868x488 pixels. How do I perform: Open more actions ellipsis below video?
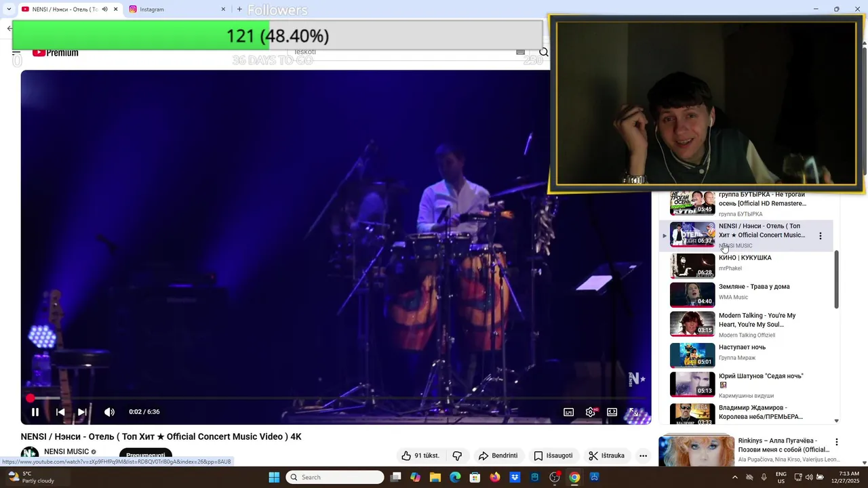643,455
